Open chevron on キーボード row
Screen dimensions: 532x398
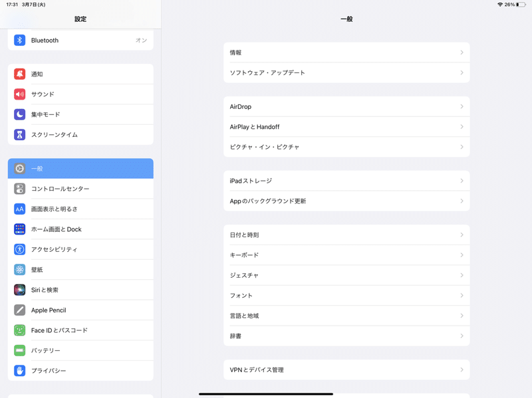(x=462, y=255)
